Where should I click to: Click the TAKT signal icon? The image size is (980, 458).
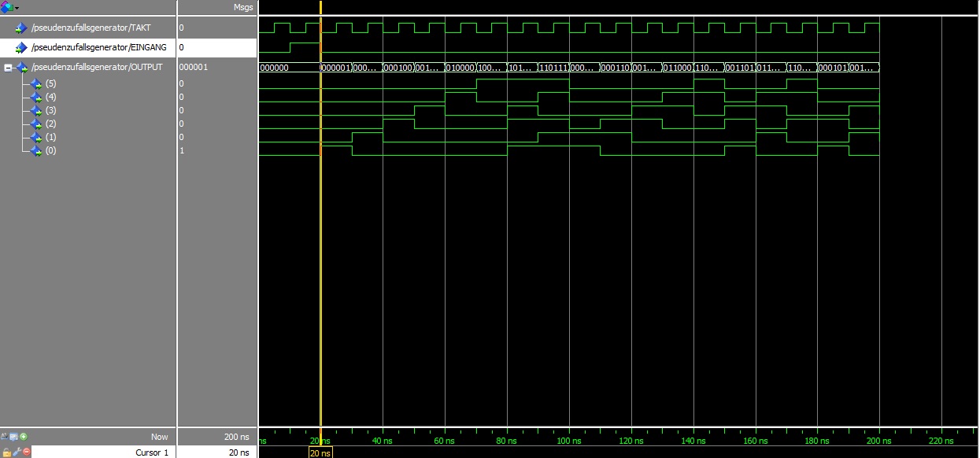pyautogui.click(x=21, y=28)
